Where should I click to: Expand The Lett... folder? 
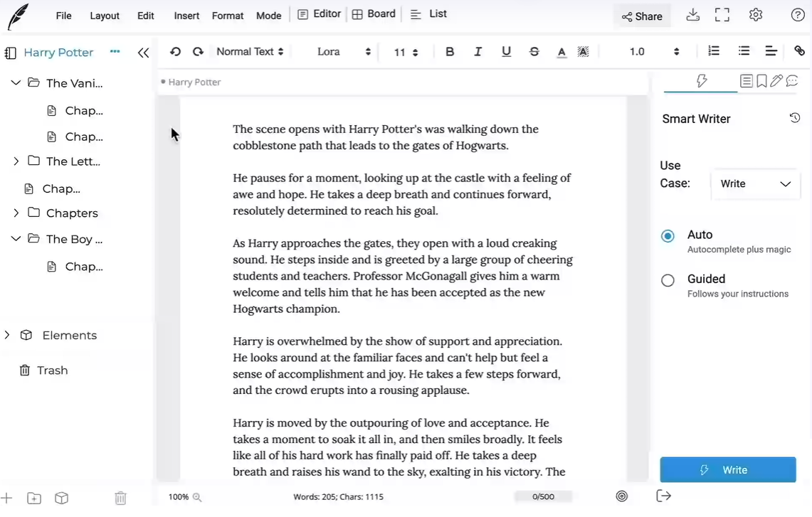click(x=16, y=161)
